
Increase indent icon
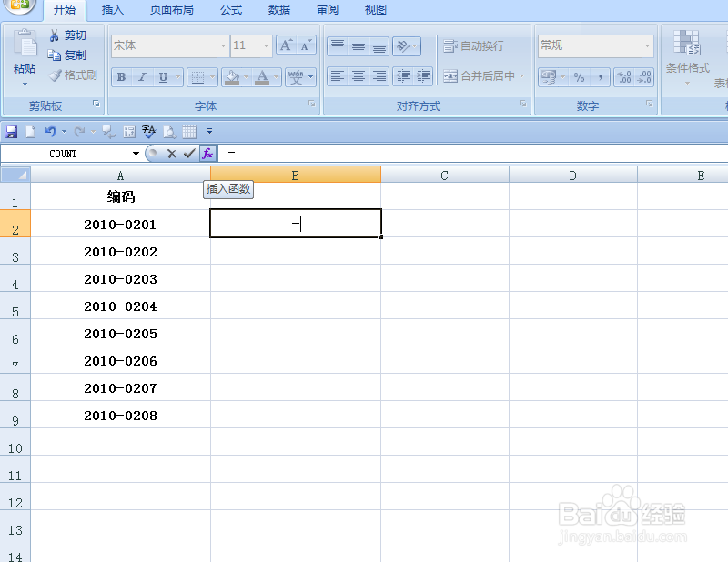tap(423, 76)
